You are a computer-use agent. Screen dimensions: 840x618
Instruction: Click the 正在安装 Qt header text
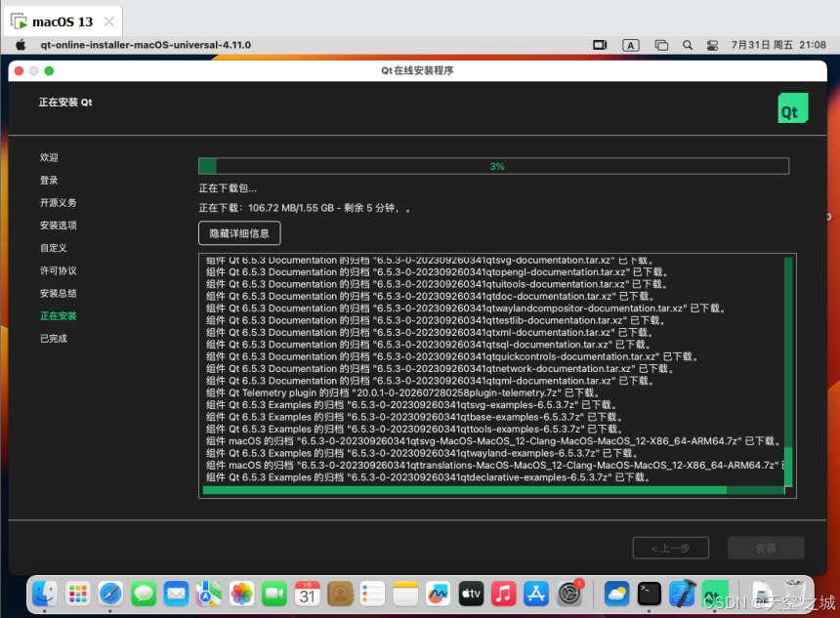[x=65, y=103]
